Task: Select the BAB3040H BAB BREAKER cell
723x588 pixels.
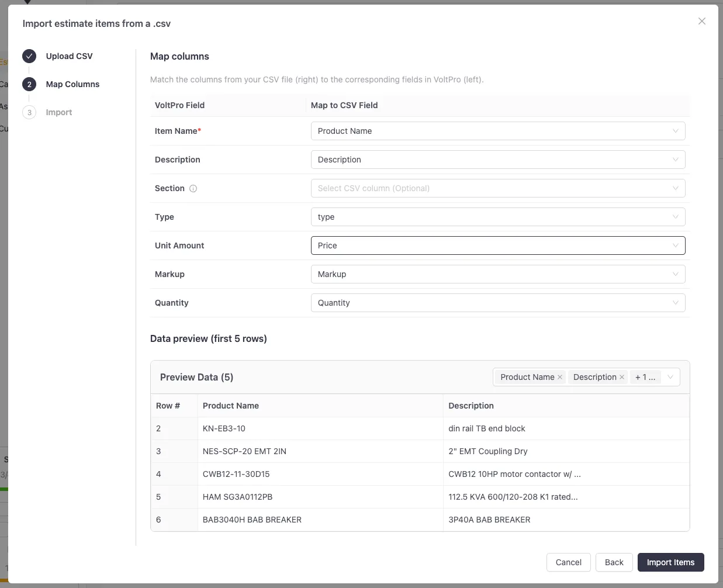Action: pyautogui.click(x=320, y=520)
